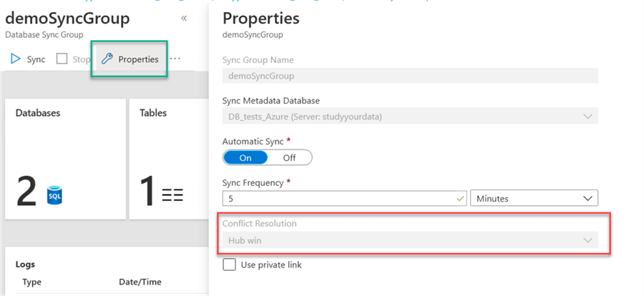The image size is (644, 296).
Task: Click the Stop square icon
Action: 62,59
